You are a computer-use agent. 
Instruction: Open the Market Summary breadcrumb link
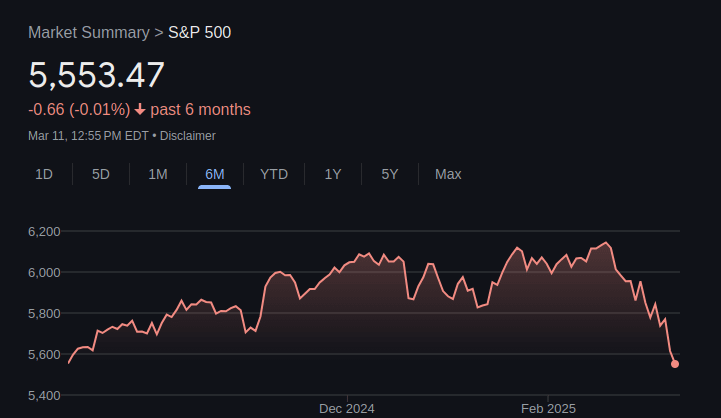click(x=89, y=32)
